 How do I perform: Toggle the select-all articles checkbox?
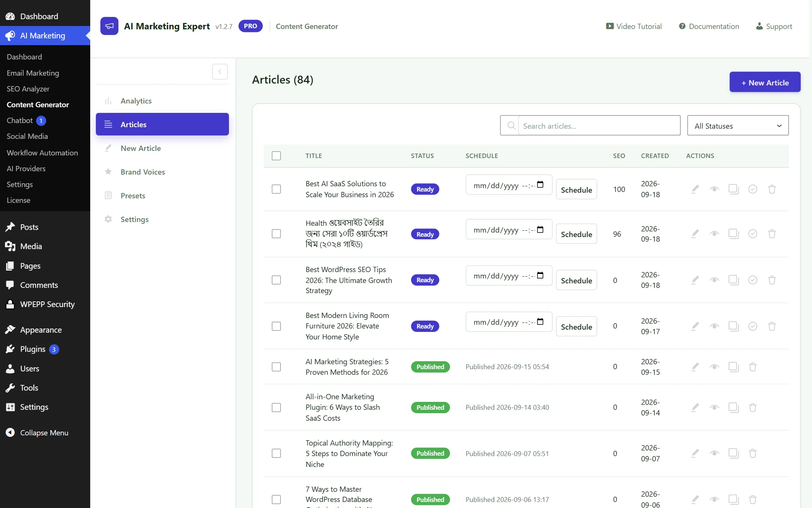276,156
